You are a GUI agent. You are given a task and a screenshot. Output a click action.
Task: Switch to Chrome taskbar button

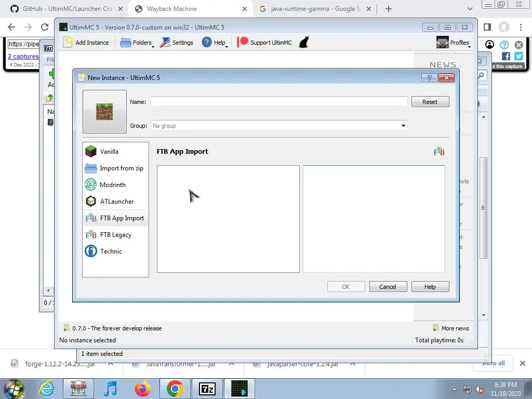(x=175, y=389)
